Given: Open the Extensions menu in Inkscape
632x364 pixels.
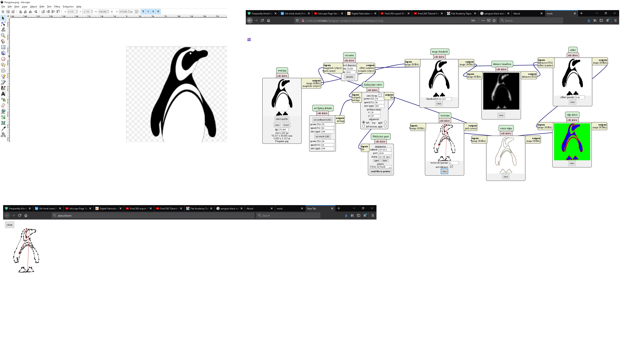Looking at the screenshot, I should [x=68, y=7].
